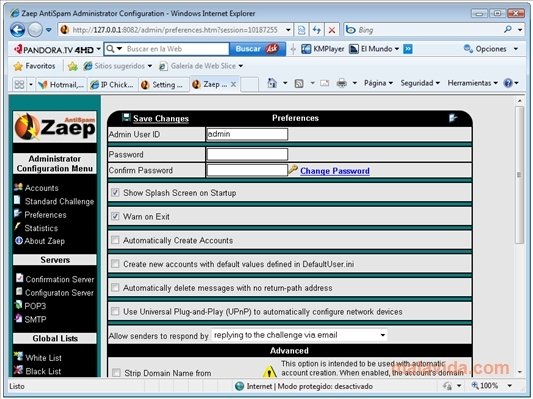
Task: Open the Seguridad menu
Action: [420, 83]
